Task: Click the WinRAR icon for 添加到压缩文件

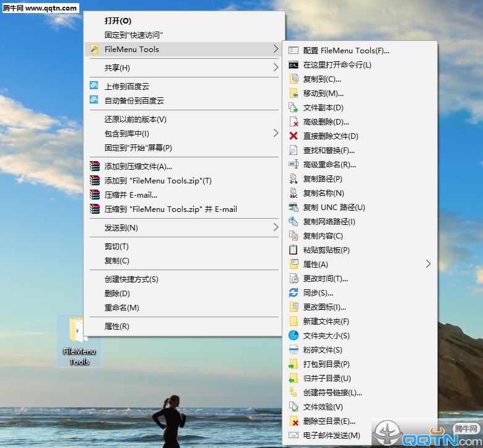Action: tap(94, 166)
